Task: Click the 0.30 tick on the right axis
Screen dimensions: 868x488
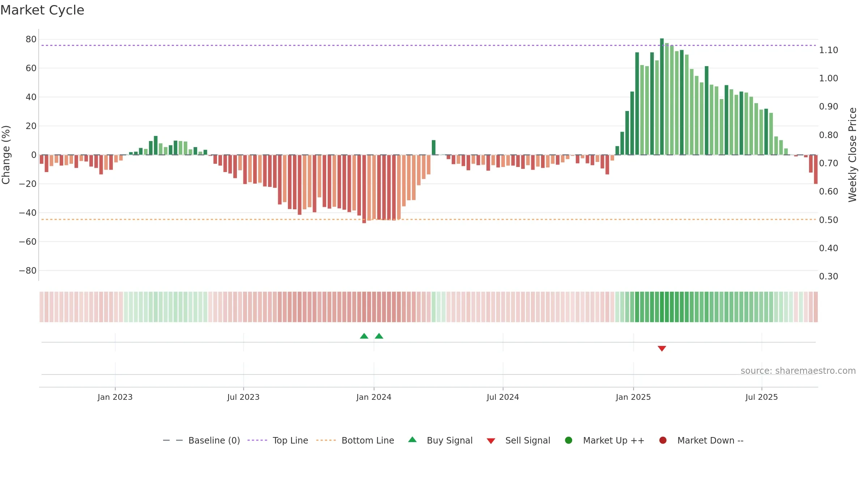Action: (829, 276)
